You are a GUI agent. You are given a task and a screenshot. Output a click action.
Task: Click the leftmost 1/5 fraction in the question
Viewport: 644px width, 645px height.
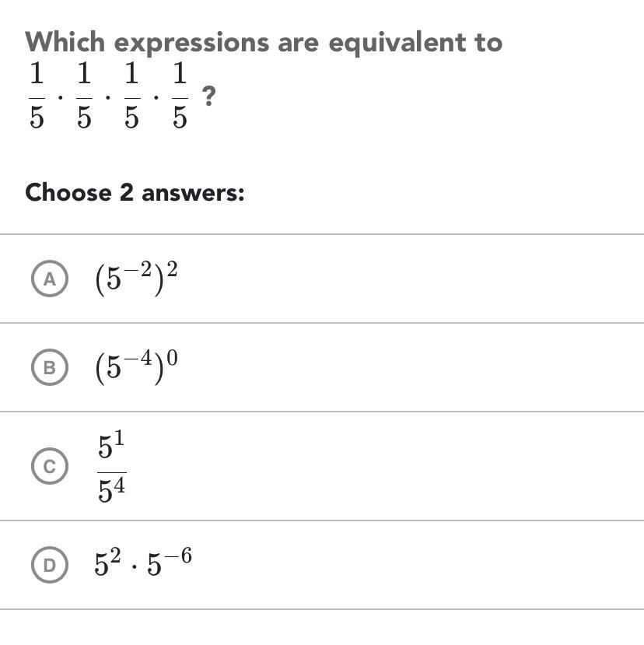(37, 95)
